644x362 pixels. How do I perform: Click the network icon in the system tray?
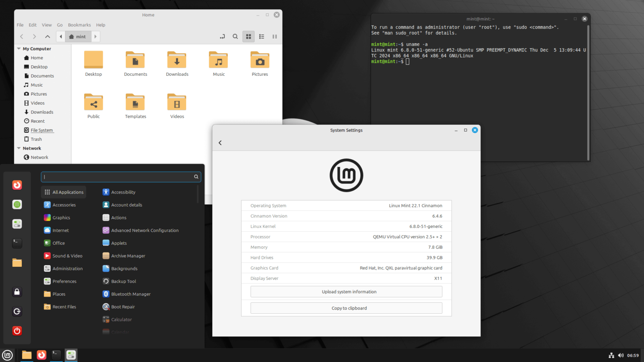[x=611, y=355]
